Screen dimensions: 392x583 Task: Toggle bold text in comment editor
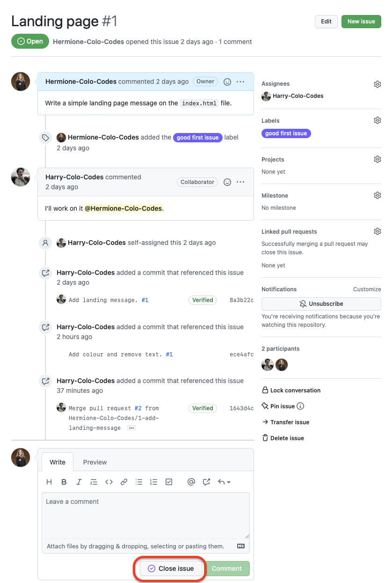pos(64,482)
